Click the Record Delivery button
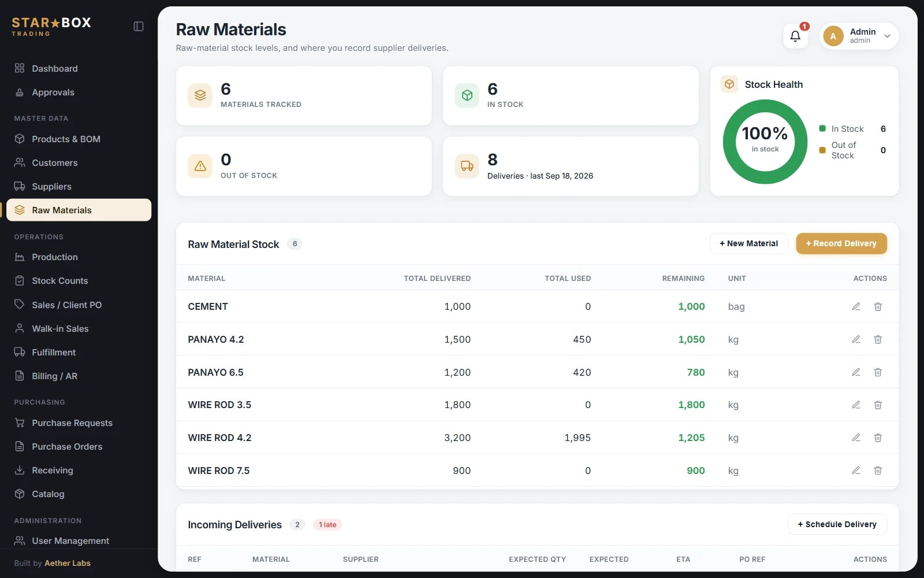This screenshot has height=578, width=924. click(841, 243)
